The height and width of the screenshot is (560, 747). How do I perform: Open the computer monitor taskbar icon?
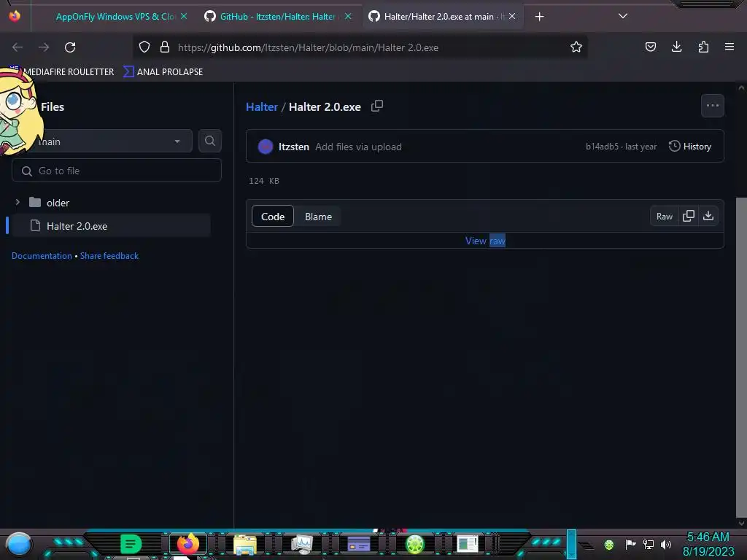(x=301, y=544)
